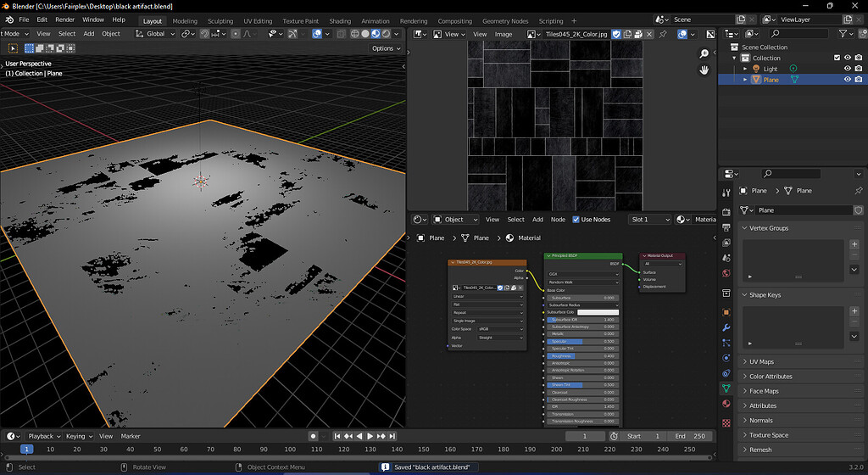Open the Playback dropdown in timeline
868x475 pixels.
click(x=44, y=436)
